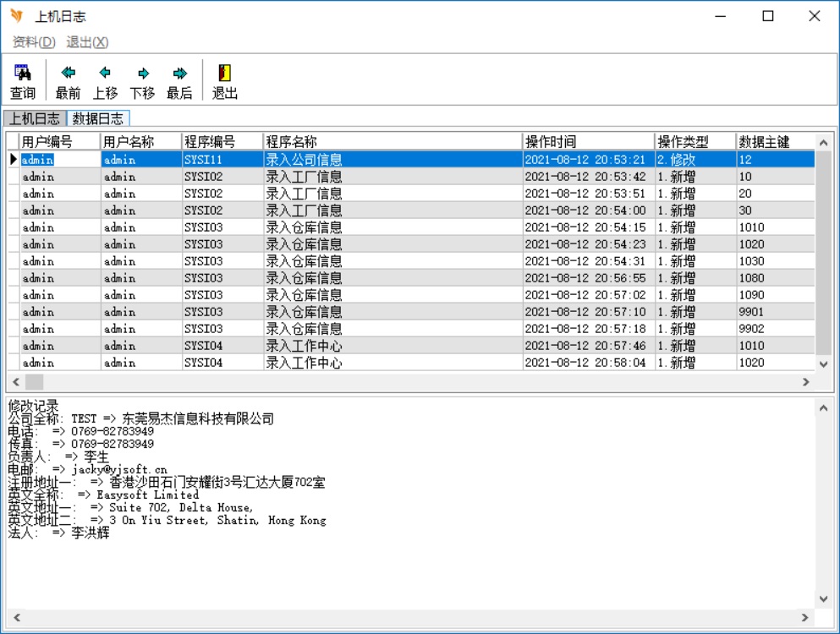Screen dimensions: 840x634
Task: Click the 退出 exit door icon
Action: point(224,74)
